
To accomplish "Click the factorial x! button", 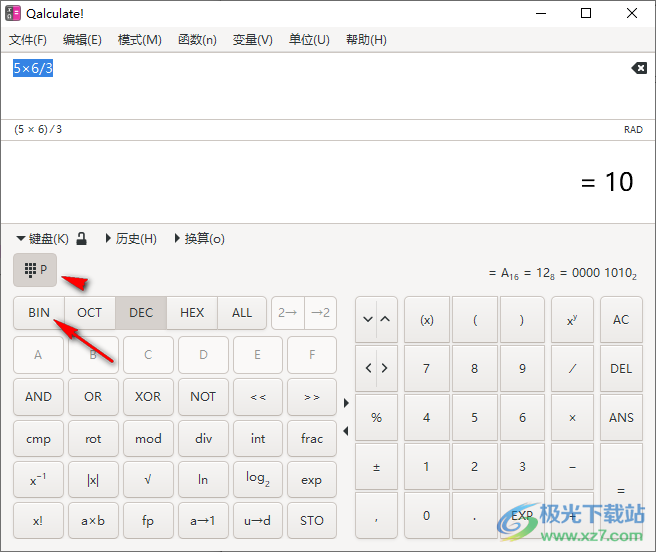I will (38, 521).
